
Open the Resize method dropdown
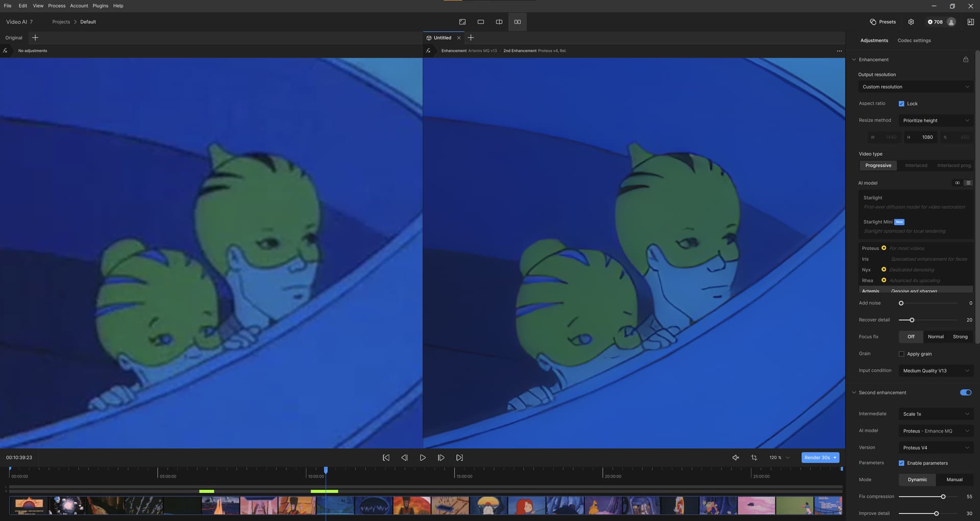point(936,121)
